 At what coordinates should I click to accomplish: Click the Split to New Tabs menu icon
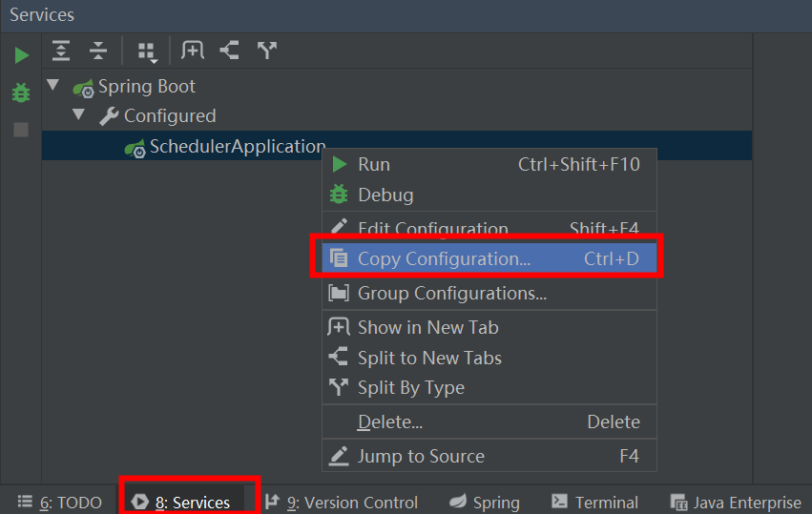[338, 357]
